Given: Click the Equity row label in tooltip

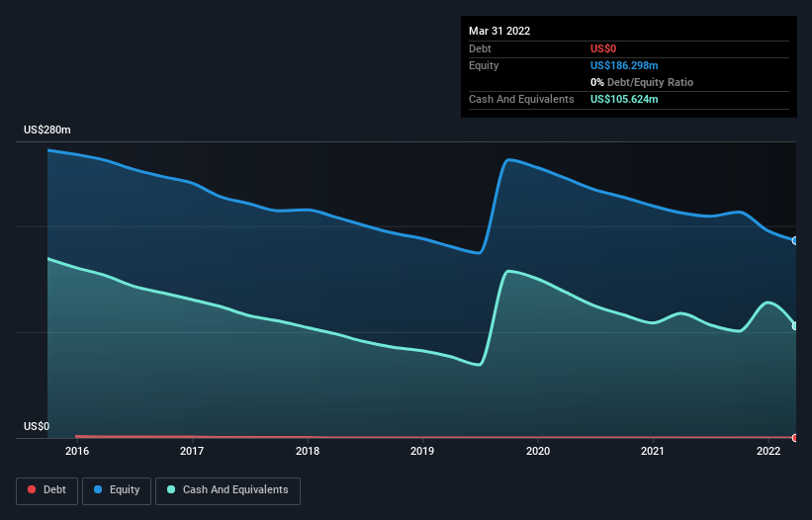Looking at the screenshot, I should (484, 65).
